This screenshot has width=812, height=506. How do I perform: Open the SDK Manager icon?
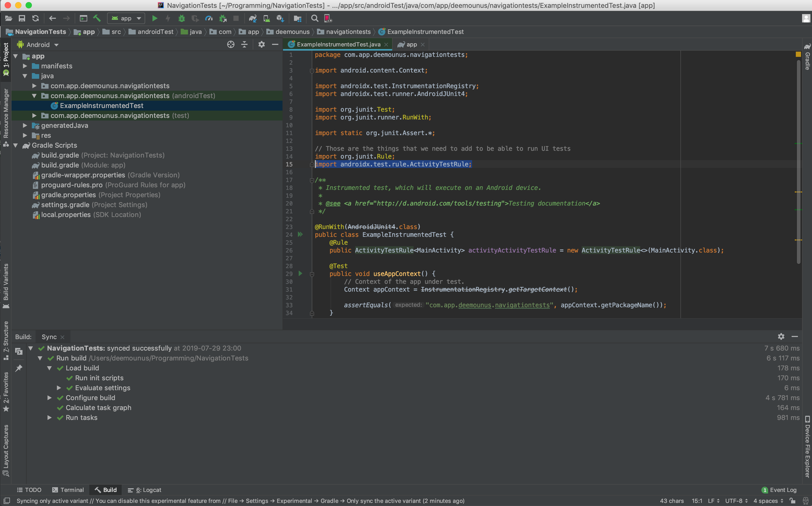(x=280, y=19)
